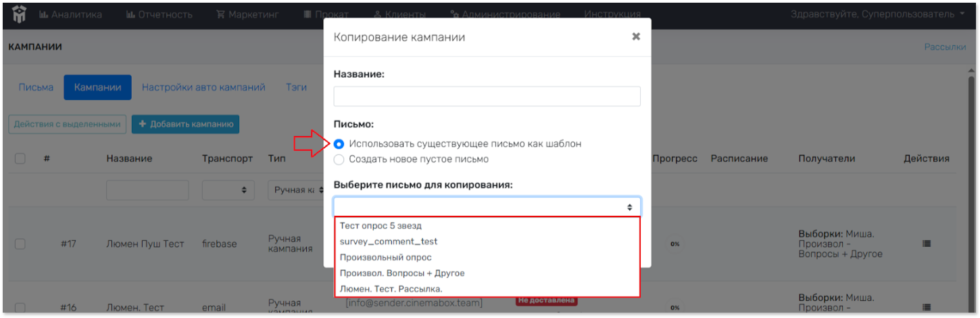Open the letter selection dropdown

coord(487,207)
